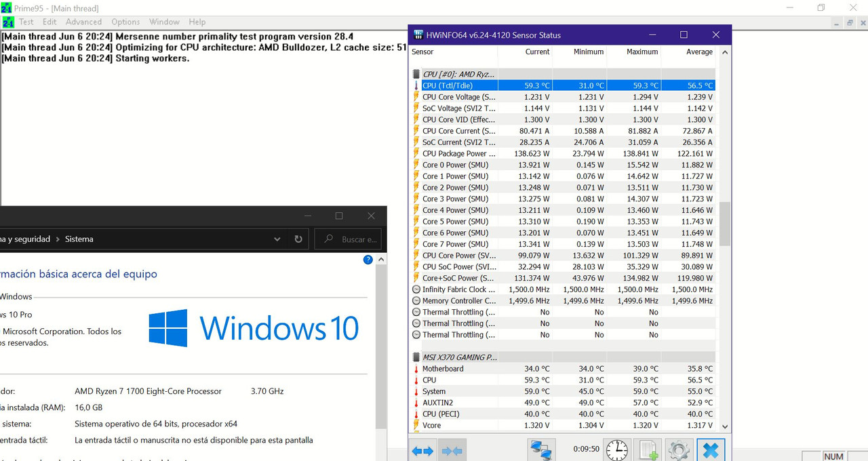Image resolution: width=868 pixels, height=461 pixels.
Task: Click the Buscar search field in System window
Action: coord(349,239)
